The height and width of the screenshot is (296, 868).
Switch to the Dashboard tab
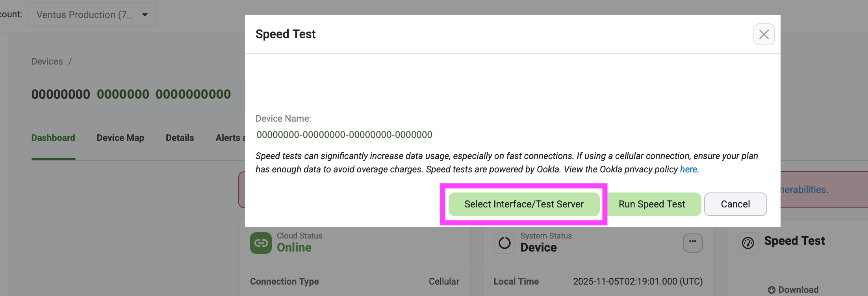point(53,138)
